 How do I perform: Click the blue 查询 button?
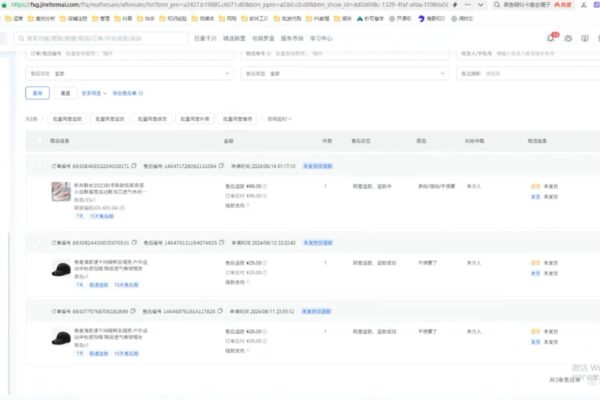point(38,93)
